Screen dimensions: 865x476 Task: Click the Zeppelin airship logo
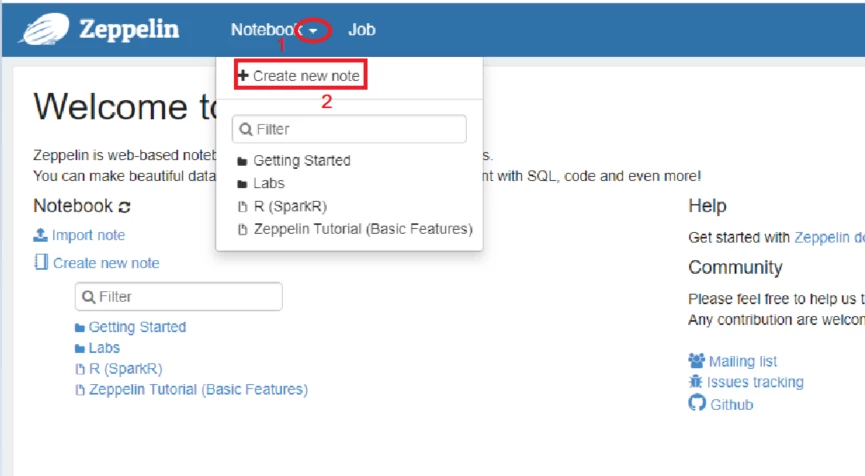[44, 29]
